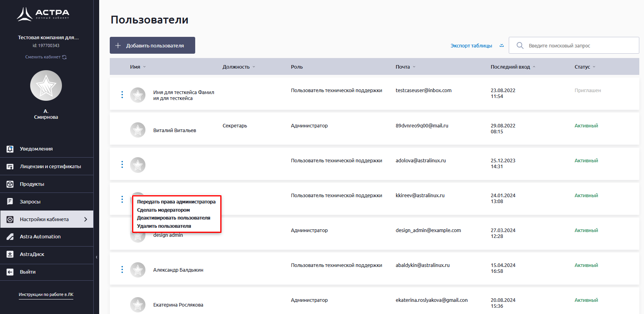Image resolution: width=644 pixels, height=314 pixels.
Task: Open three-dot menu for Александр Балдыкин
Action: 122,270
